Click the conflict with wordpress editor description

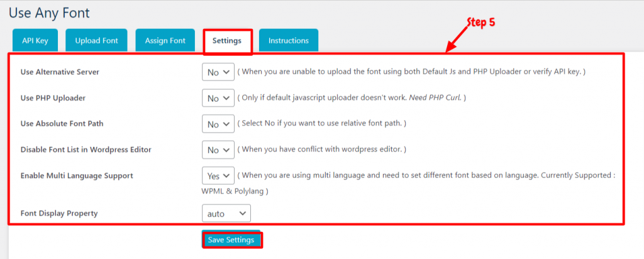(322, 150)
